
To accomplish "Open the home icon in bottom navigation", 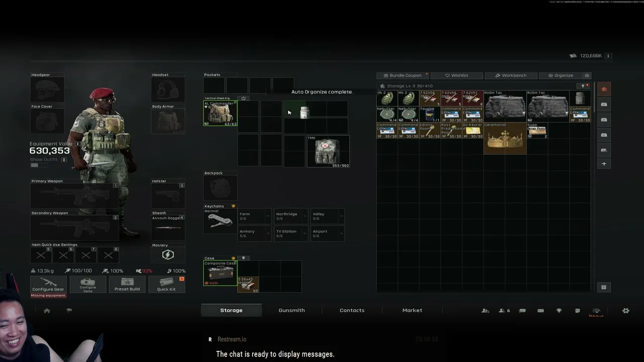I will (47, 311).
